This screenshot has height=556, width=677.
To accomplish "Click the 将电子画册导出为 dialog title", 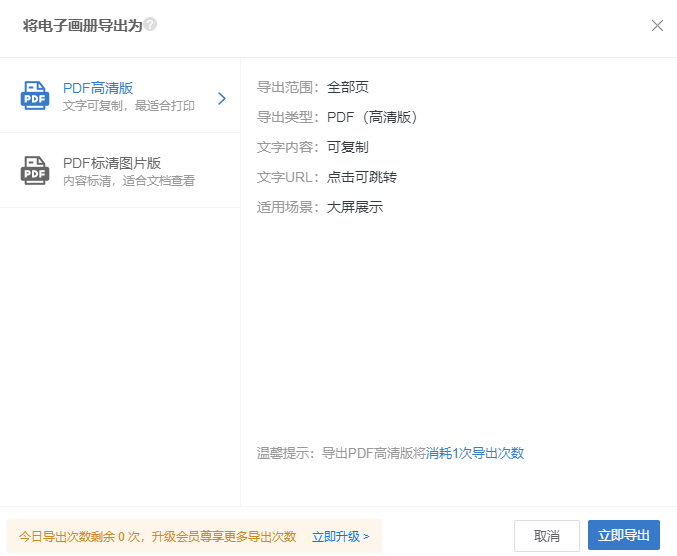I will pos(82,25).
